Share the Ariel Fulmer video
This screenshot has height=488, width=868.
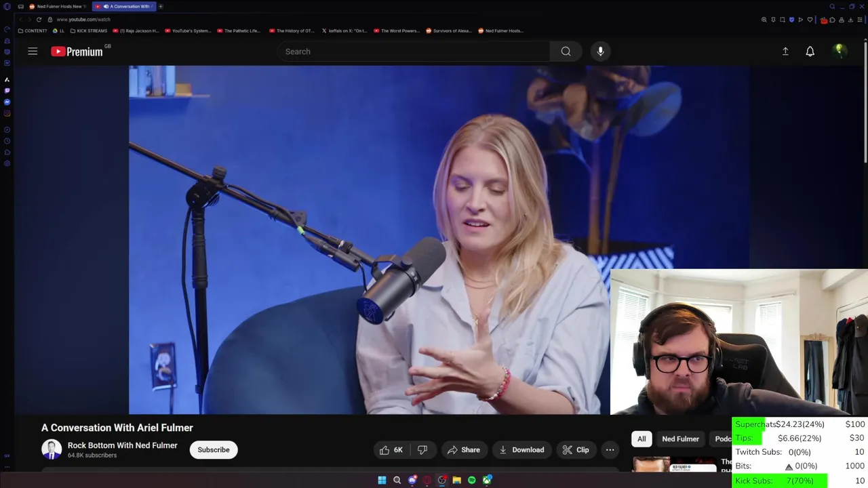[463, 450]
